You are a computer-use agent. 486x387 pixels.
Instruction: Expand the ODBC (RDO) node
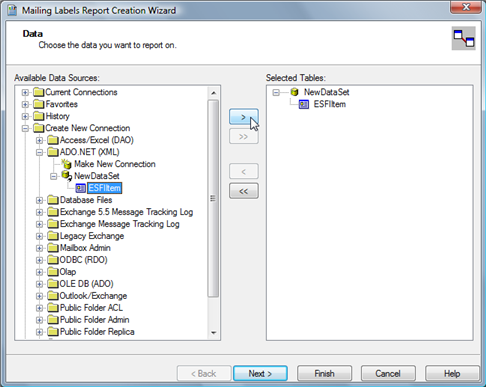(39, 260)
